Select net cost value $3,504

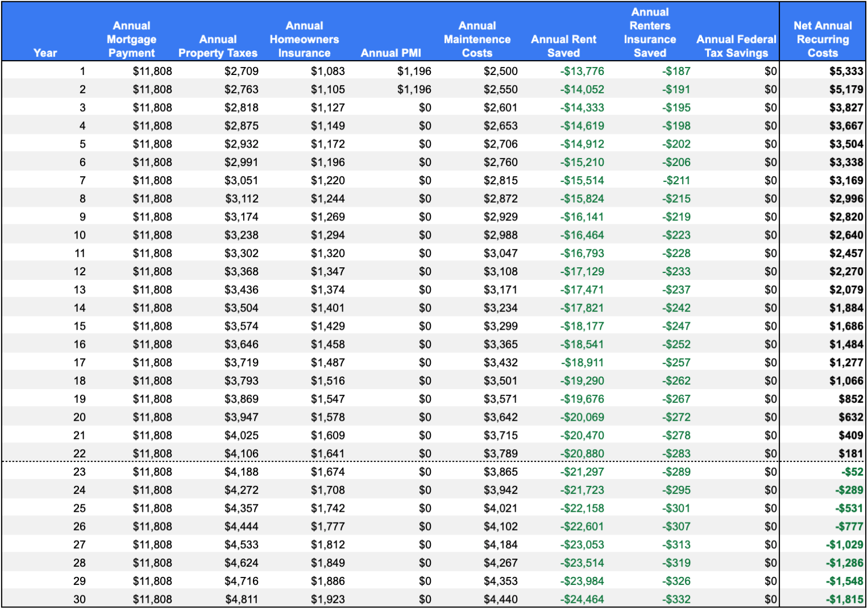tap(846, 144)
